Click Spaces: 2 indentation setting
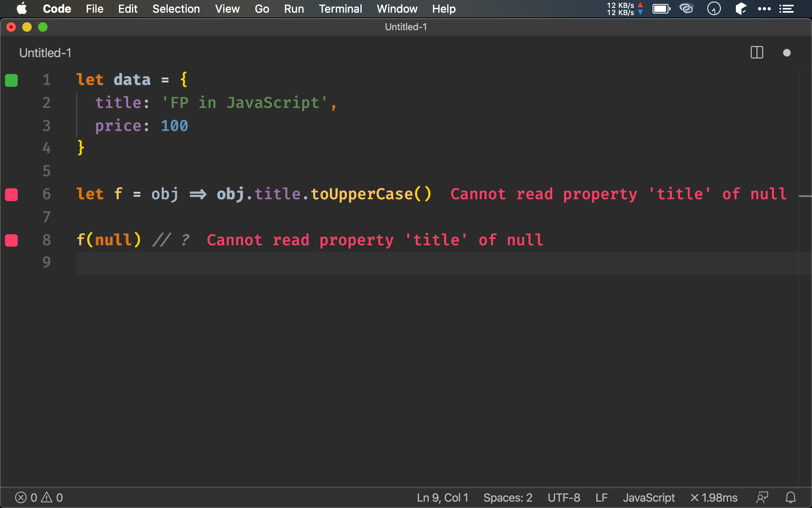 tap(507, 497)
